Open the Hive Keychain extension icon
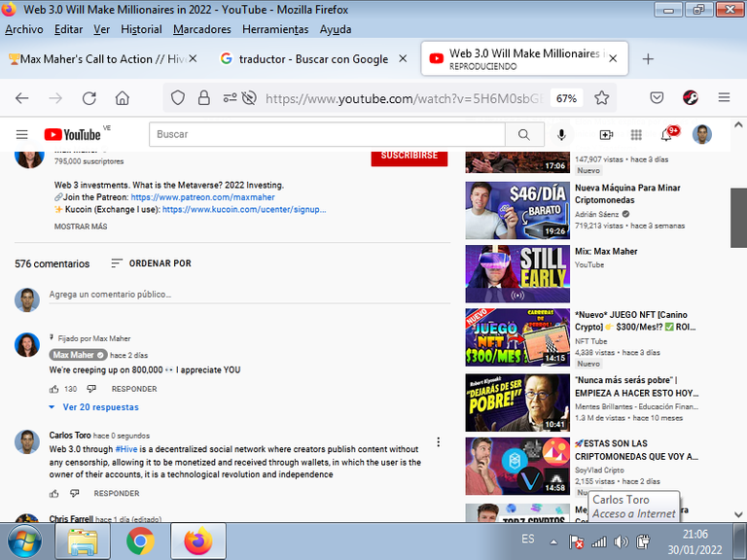 point(691,97)
